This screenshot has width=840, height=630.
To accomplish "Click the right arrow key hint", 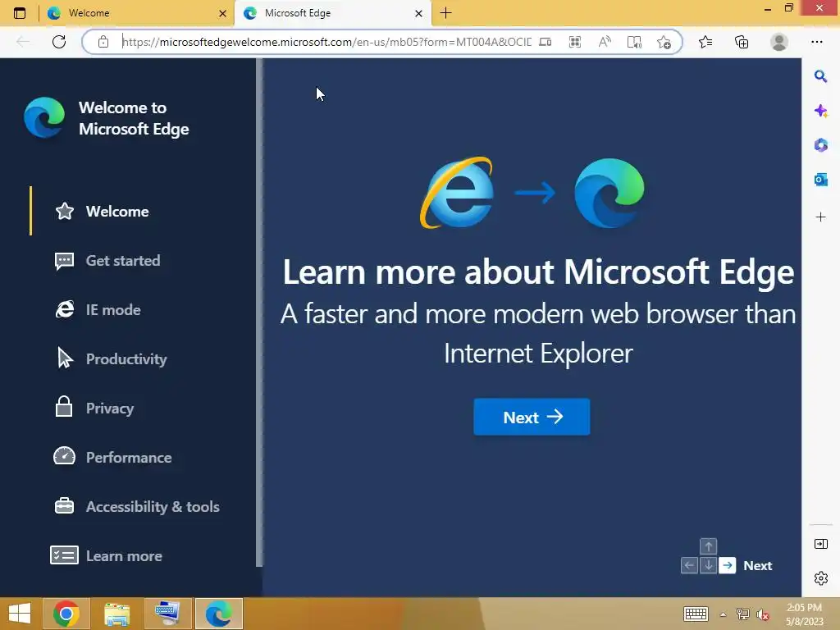I will point(727,565).
